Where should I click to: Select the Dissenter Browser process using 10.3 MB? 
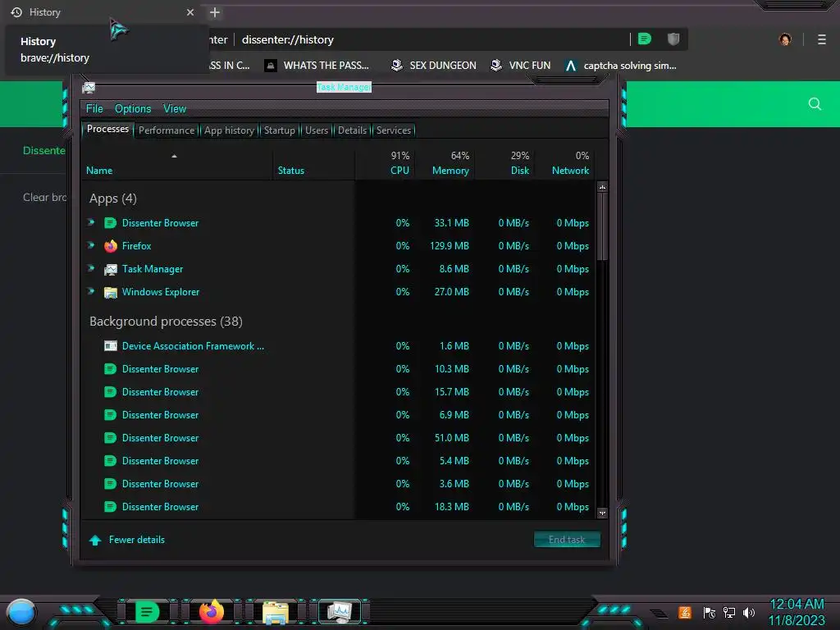tap(340, 369)
